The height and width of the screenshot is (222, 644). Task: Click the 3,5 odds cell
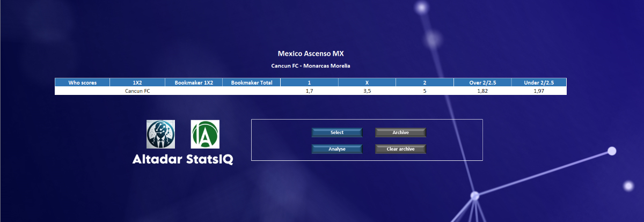click(x=367, y=91)
